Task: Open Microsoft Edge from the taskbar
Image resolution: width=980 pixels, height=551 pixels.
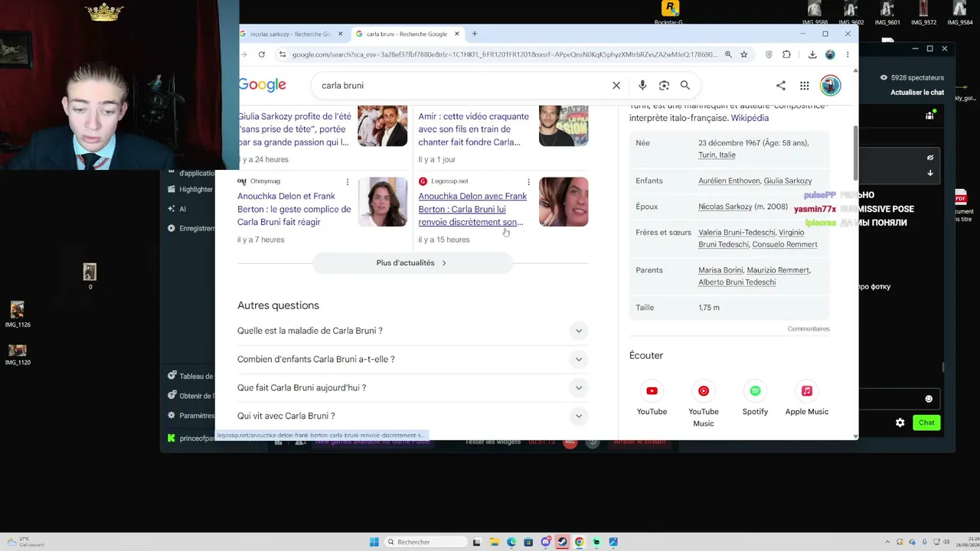Action: click(x=511, y=542)
